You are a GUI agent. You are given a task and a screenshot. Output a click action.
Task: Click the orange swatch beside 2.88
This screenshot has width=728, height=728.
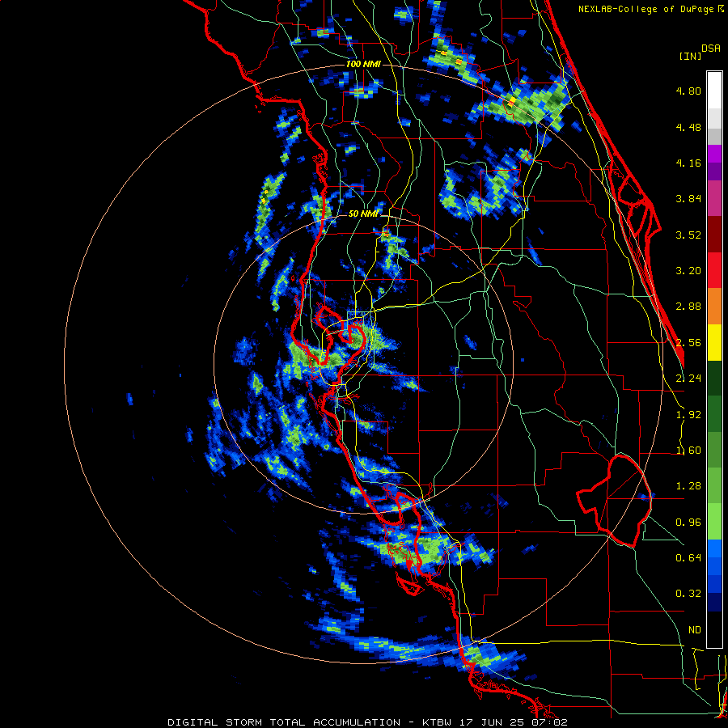pos(714,307)
